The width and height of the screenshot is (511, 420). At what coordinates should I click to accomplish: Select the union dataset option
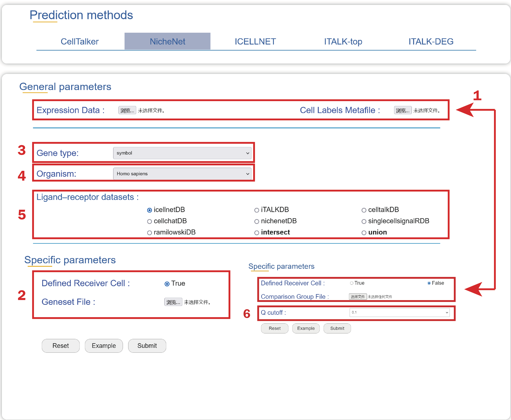[364, 233]
